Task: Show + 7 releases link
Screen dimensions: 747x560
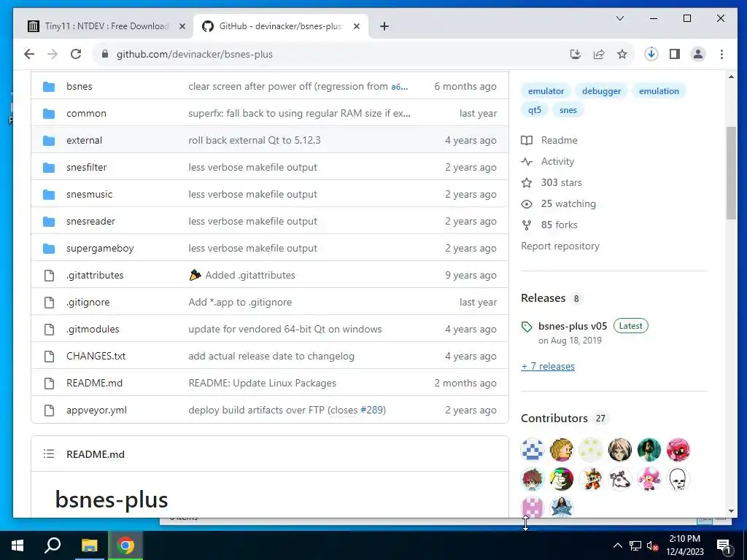Action: (548, 366)
